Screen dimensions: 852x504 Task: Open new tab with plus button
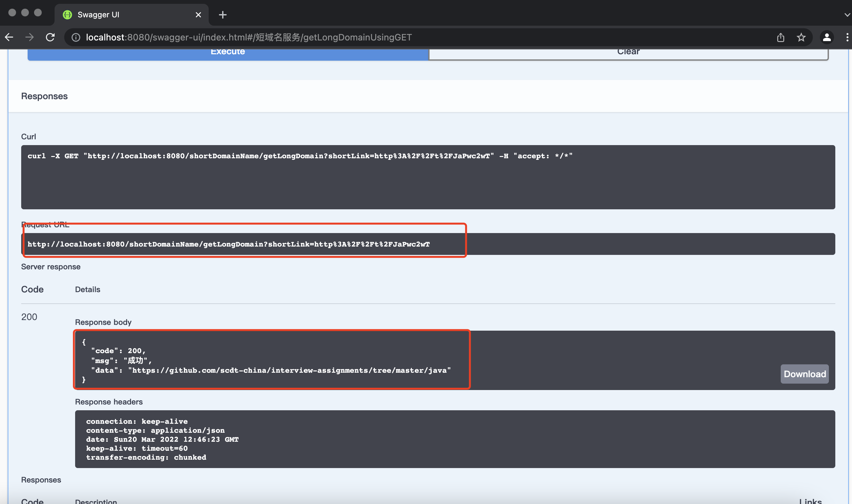(x=223, y=14)
